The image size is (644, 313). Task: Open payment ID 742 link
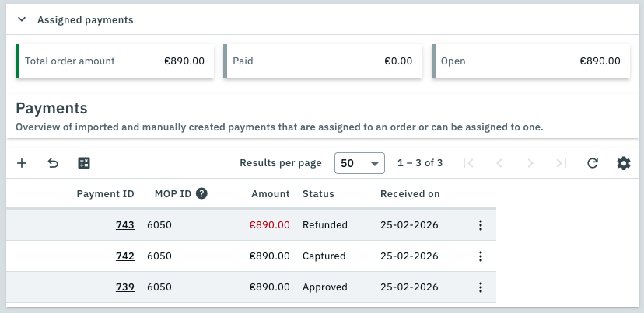coord(124,256)
